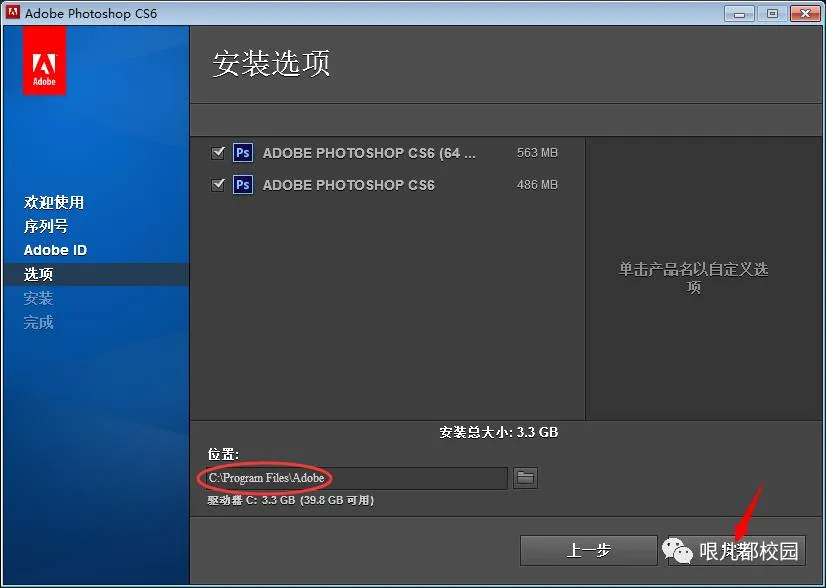
Task: Close the Adobe Photoshop CS6 installer window
Action: pos(805,13)
